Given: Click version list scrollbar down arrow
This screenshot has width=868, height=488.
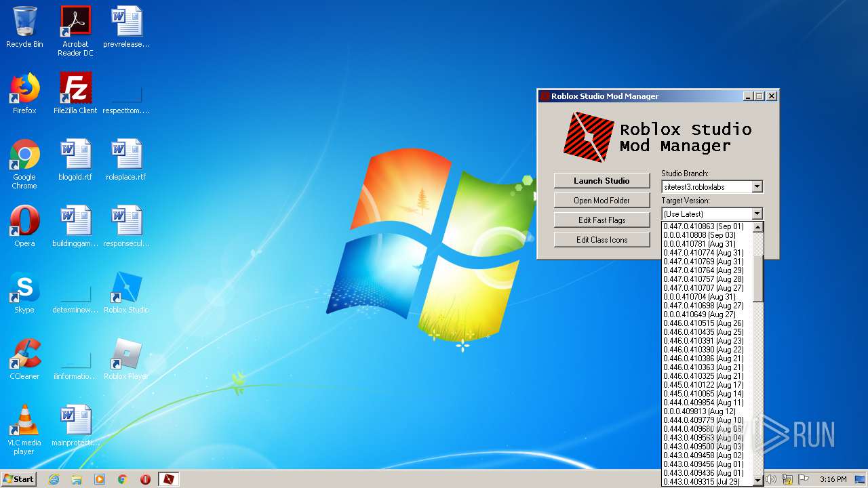Looking at the screenshot, I should [x=758, y=481].
